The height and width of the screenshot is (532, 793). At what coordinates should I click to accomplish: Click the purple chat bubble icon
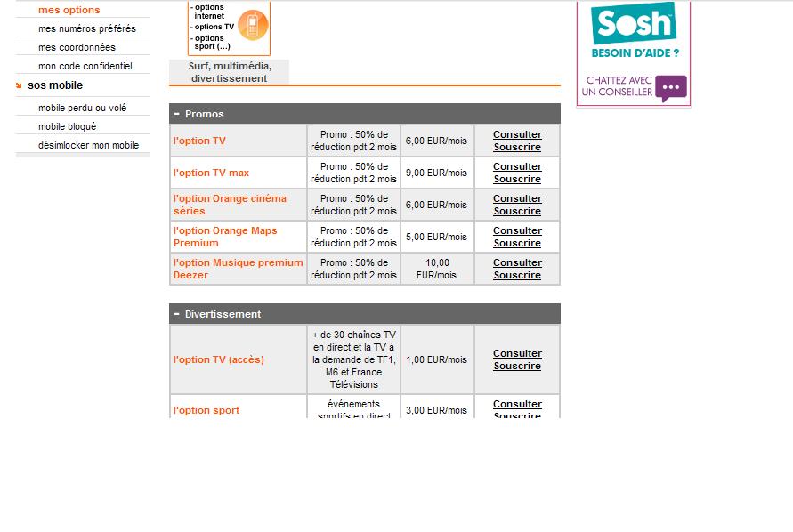[x=671, y=88]
